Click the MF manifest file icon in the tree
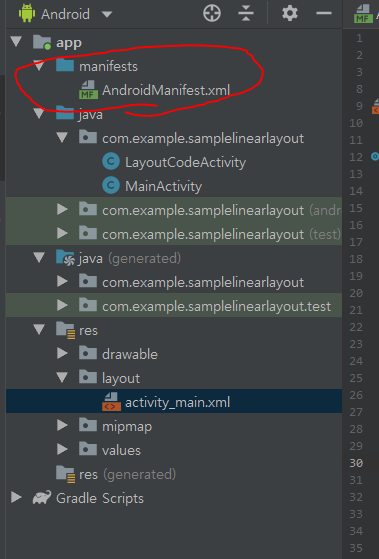The height and width of the screenshot is (559, 379). pyautogui.click(x=88, y=90)
